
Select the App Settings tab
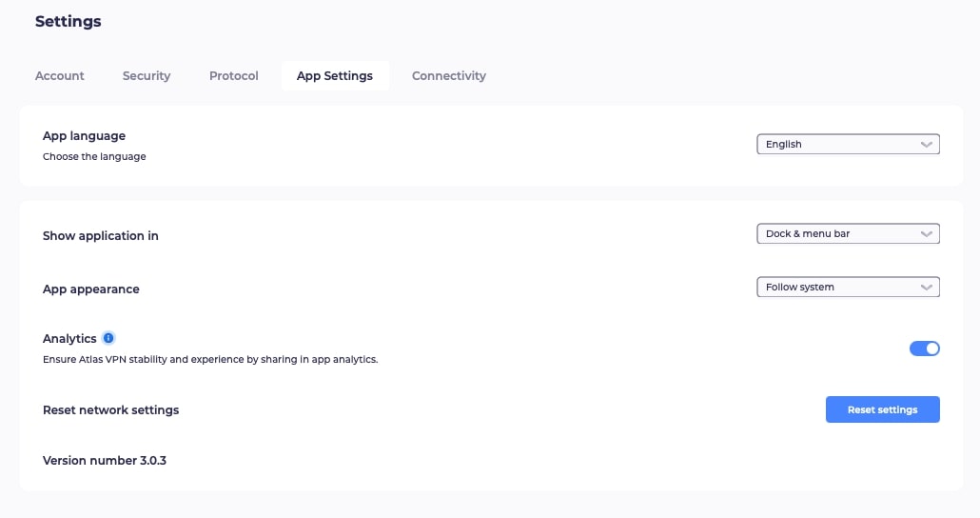point(335,75)
